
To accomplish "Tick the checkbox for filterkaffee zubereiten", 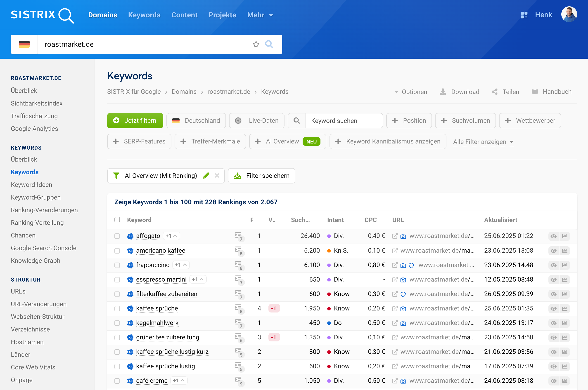I will tap(117, 294).
